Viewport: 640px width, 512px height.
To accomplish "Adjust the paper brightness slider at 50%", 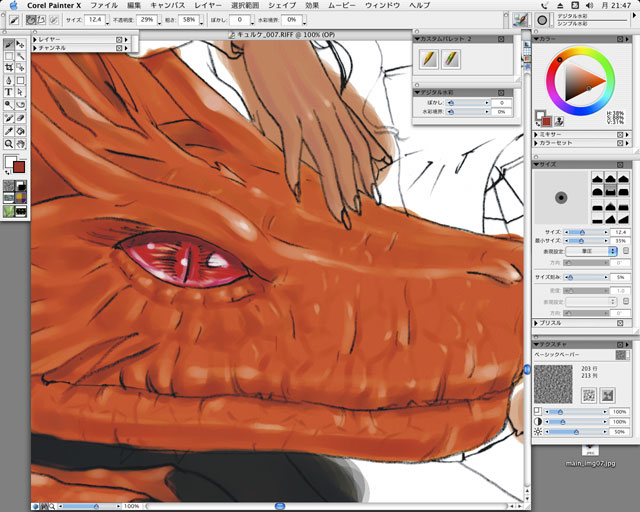I will click(x=576, y=432).
